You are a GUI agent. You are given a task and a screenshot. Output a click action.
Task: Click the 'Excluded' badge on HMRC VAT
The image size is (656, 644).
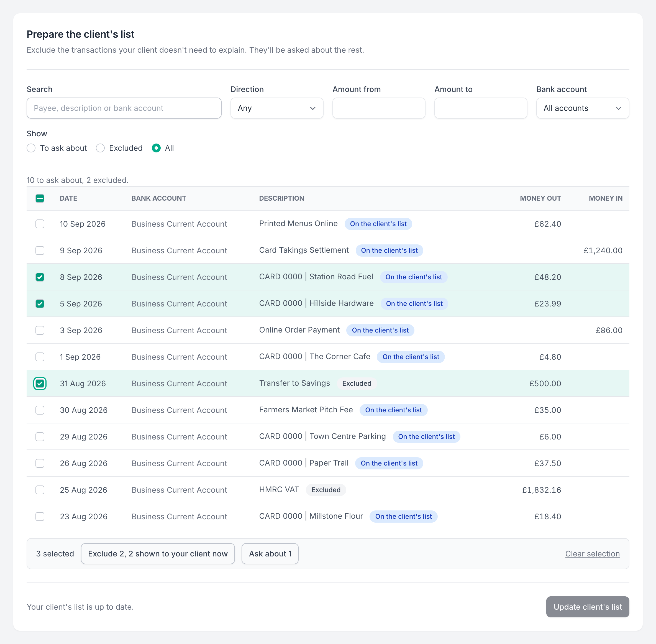[x=326, y=490]
